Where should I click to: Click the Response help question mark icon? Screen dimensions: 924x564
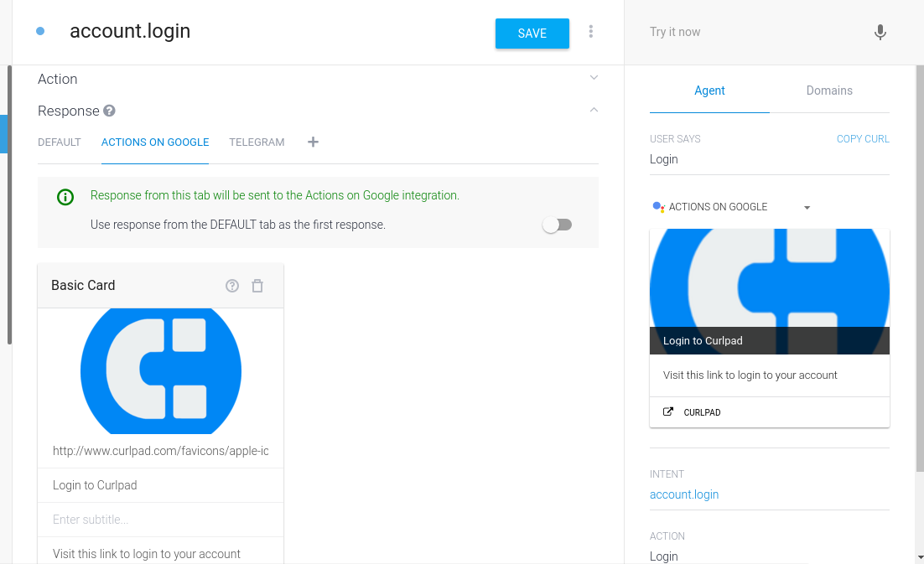tap(109, 111)
